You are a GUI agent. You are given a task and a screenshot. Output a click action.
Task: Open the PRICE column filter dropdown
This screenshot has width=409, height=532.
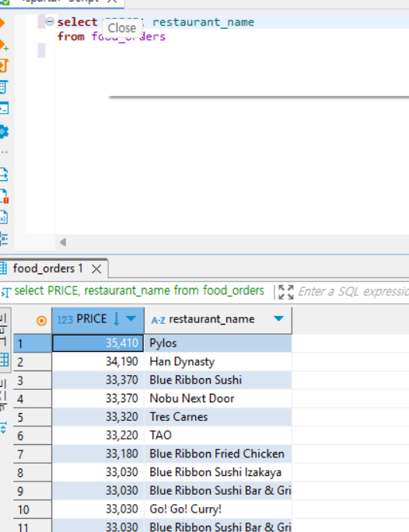[131, 318]
